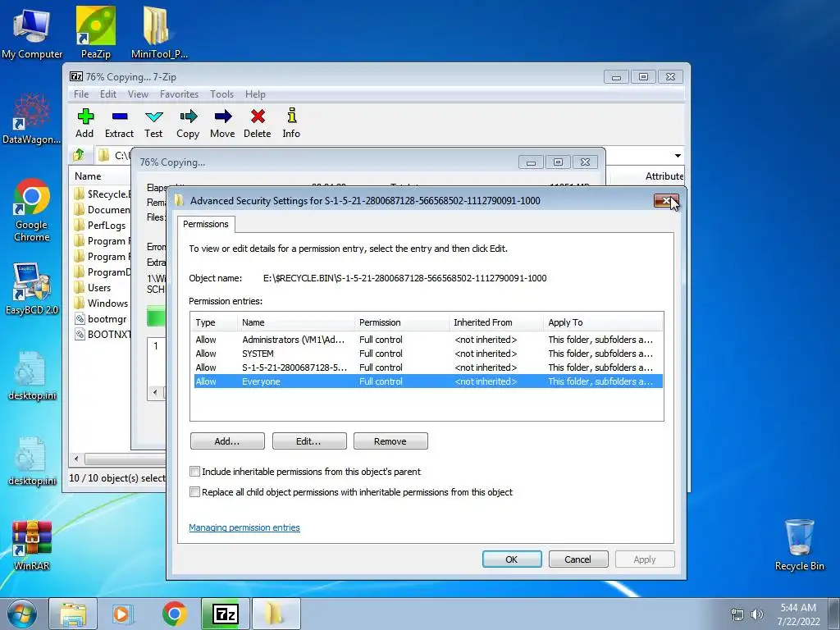Click the Edit... permission button
Image resolution: width=840 pixels, height=630 pixels.
[309, 441]
